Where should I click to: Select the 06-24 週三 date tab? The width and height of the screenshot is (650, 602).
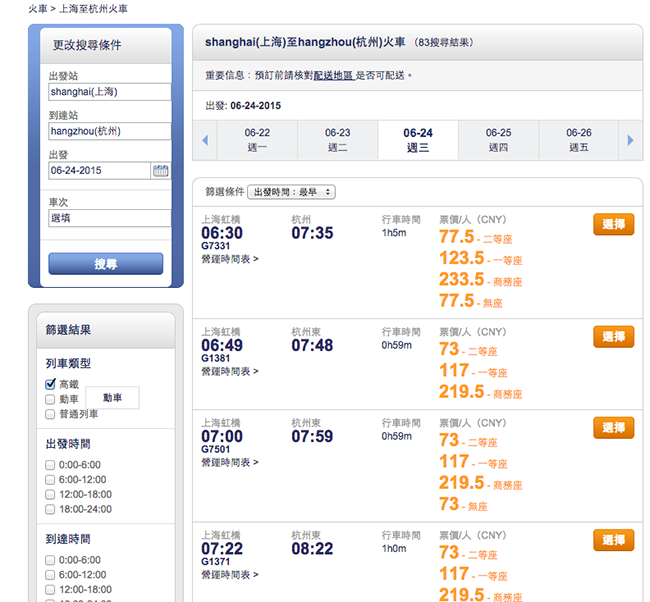pos(418,140)
